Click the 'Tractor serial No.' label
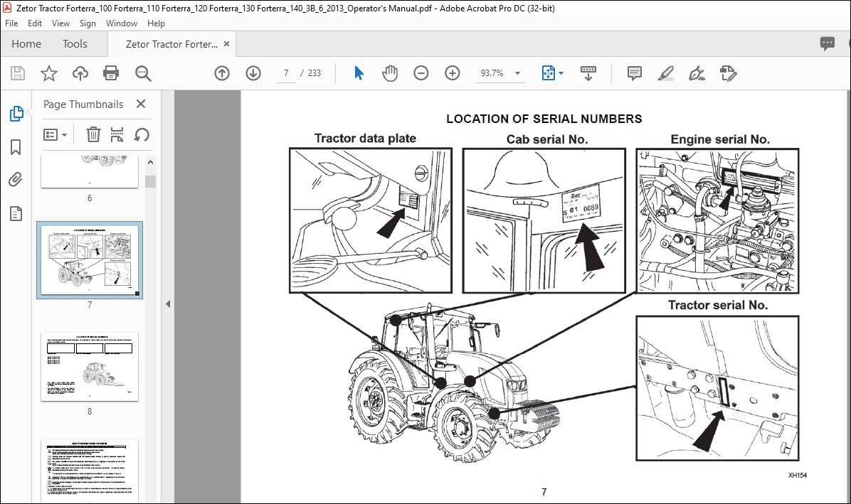The width and height of the screenshot is (851, 504). [x=718, y=305]
